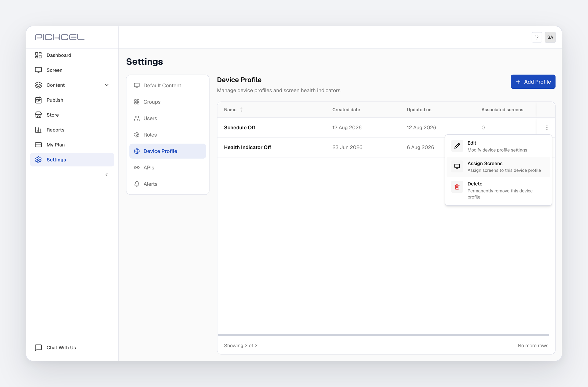Choose Delete in the context menu
Screen dimensions: 588x387
pyautogui.click(x=498, y=190)
